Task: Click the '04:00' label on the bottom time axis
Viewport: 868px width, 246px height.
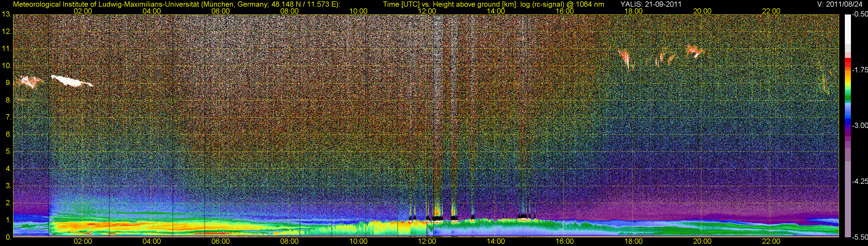Action: (152, 241)
